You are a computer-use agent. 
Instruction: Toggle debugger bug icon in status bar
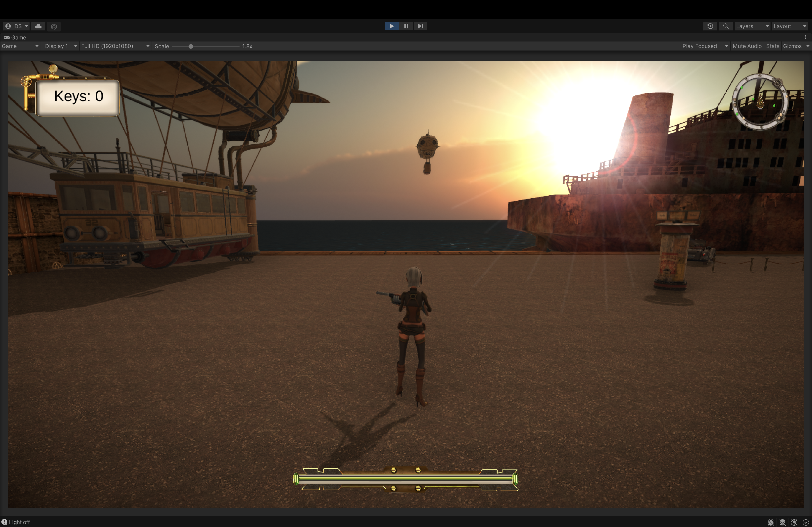770,522
